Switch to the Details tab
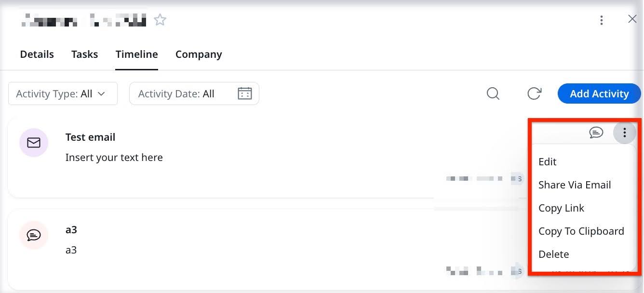The width and height of the screenshot is (644, 293). tap(37, 54)
